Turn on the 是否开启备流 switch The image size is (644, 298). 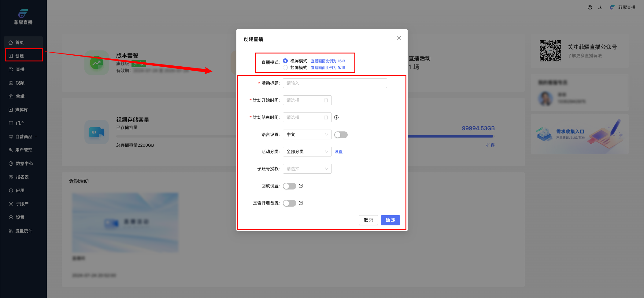[x=289, y=203]
